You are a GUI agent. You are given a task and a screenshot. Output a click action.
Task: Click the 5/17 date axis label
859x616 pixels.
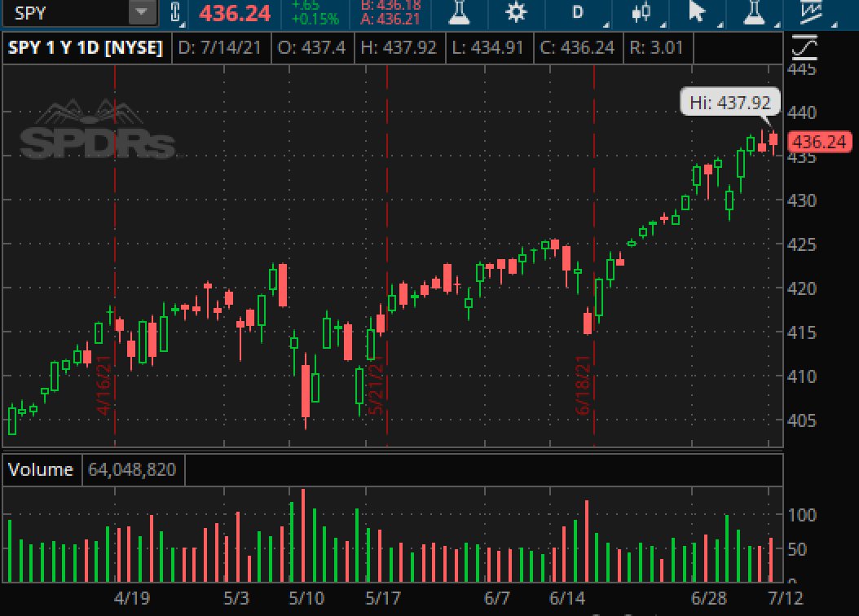pyautogui.click(x=383, y=598)
